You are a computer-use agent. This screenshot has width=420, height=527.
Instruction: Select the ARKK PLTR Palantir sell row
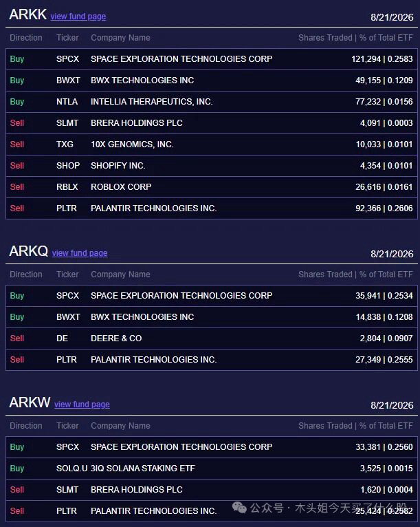click(212, 208)
